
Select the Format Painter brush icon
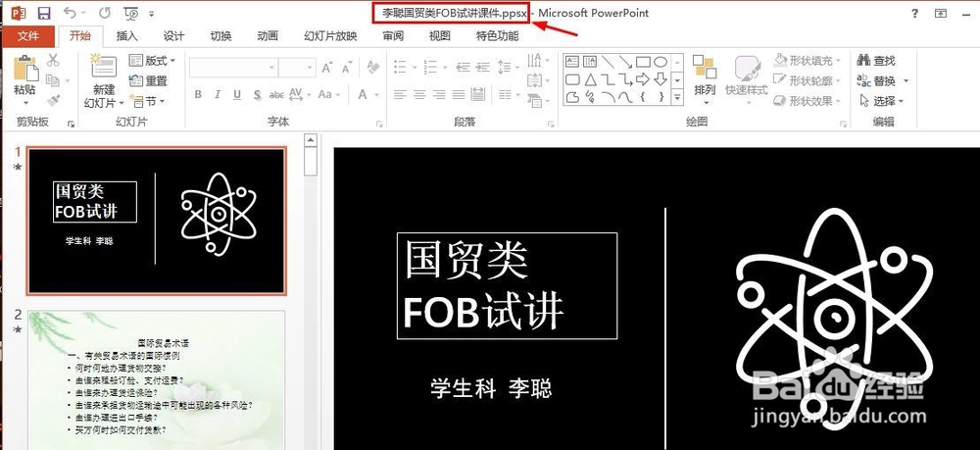pyautogui.click(x=53, y=100)
